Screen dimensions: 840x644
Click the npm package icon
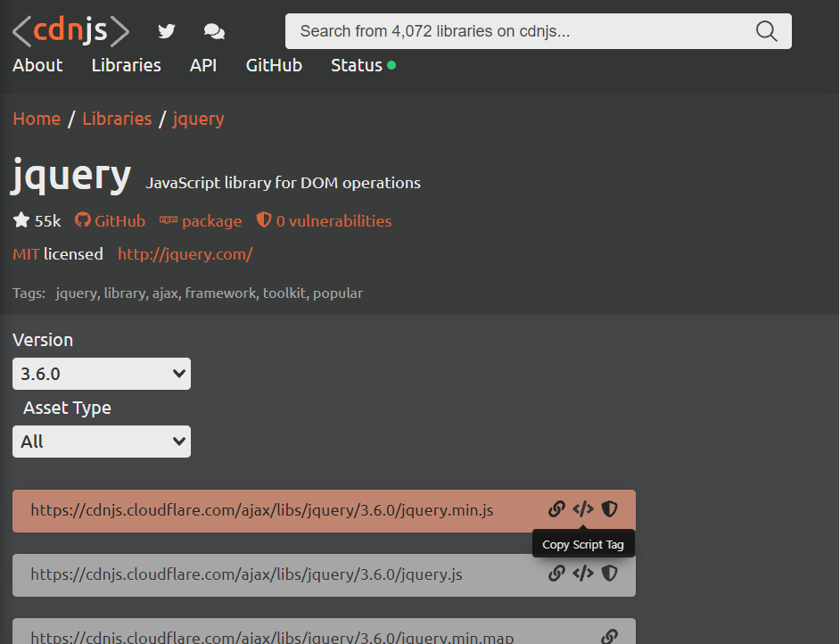(169, 219)
